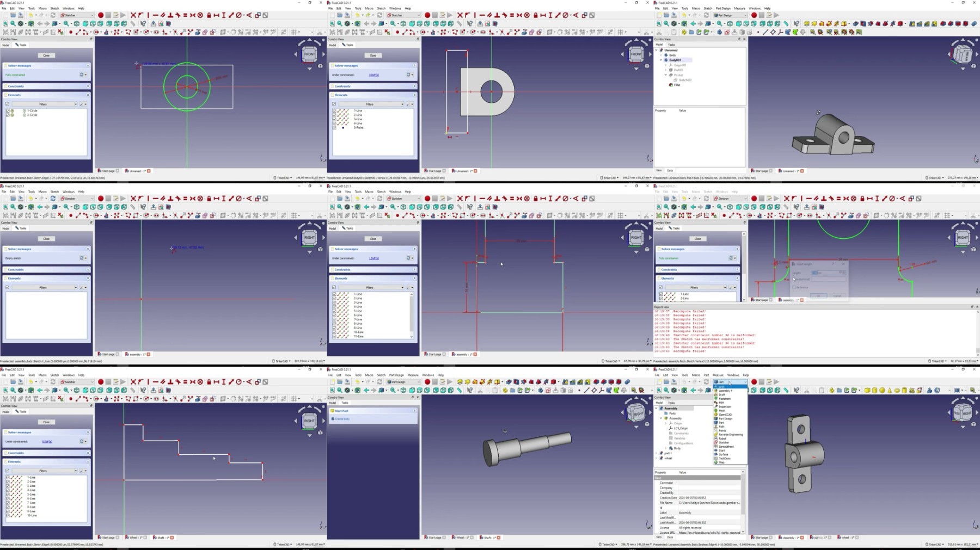Image resolution: width=980 pixels, height=550 pixels.
Task: Click Close button in Report view sketch window
Action: [x=698, y=238]
